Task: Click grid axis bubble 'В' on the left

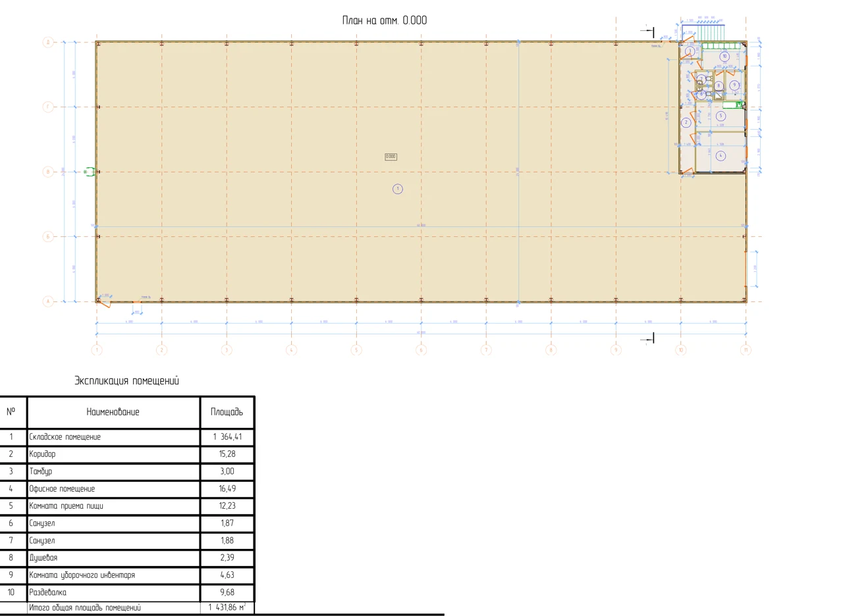Action: pos(47,172)
